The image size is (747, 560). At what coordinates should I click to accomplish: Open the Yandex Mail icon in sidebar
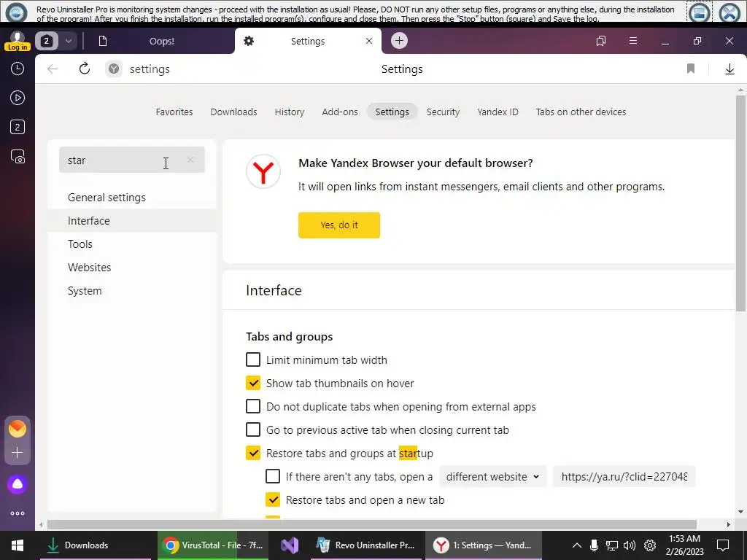[x=18, y=429]
